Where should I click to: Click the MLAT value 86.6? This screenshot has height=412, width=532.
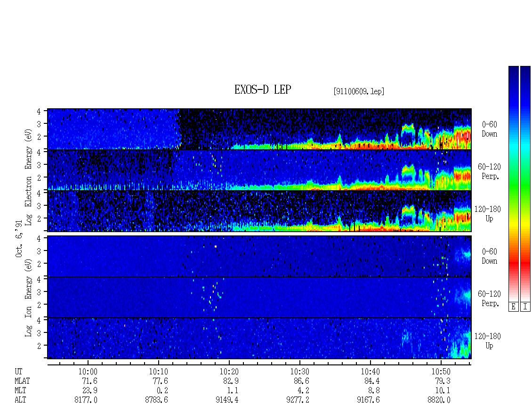pos(301,381)
